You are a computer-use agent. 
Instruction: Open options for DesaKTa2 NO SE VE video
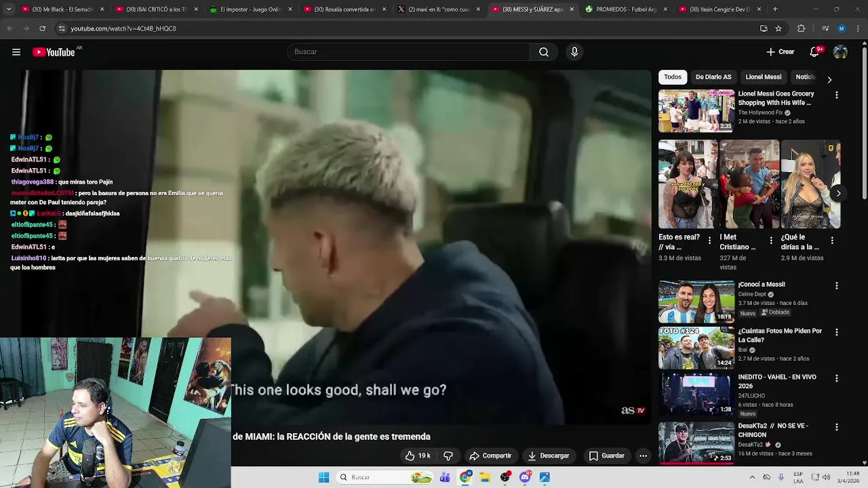click(836, 428)
